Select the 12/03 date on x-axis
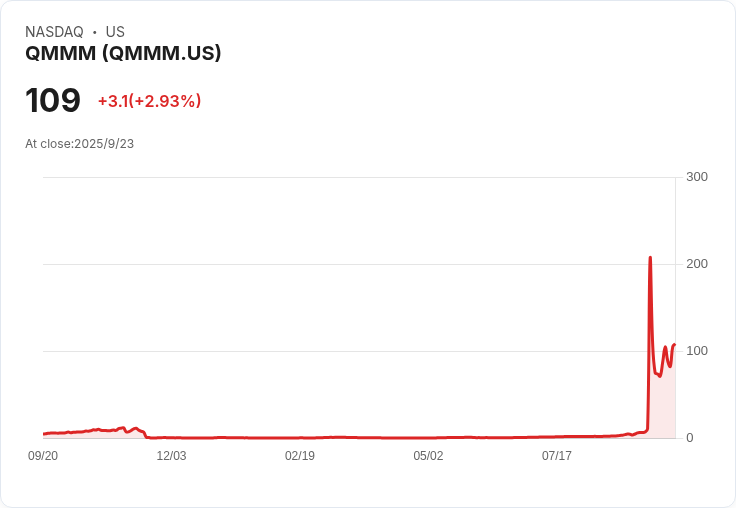736x508 pixels. click(x=171, y=456)
